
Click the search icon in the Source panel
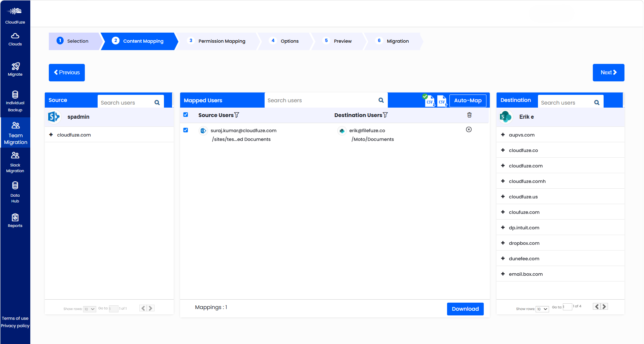point(157,103)
